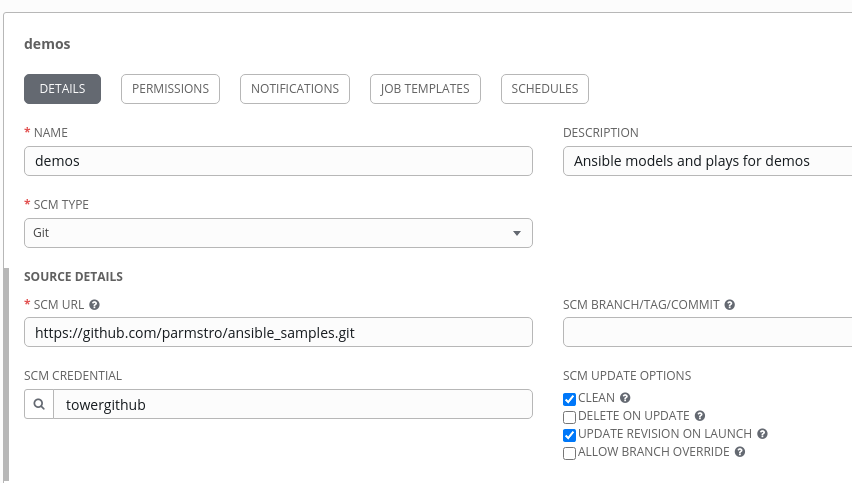This screenshot has height=483, width=852.
Task: Focus the SCM URL input field
Action: 278,332
